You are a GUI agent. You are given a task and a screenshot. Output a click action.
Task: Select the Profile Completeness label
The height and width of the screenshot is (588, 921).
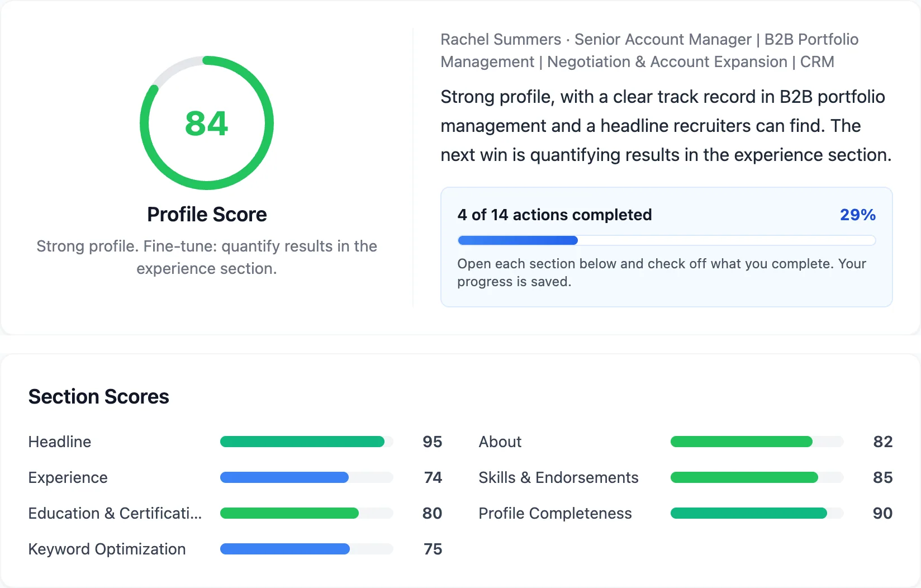tap(555, 513)
